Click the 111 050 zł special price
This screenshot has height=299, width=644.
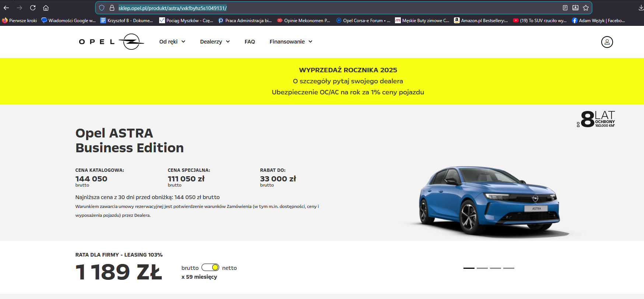click(186, 179)
